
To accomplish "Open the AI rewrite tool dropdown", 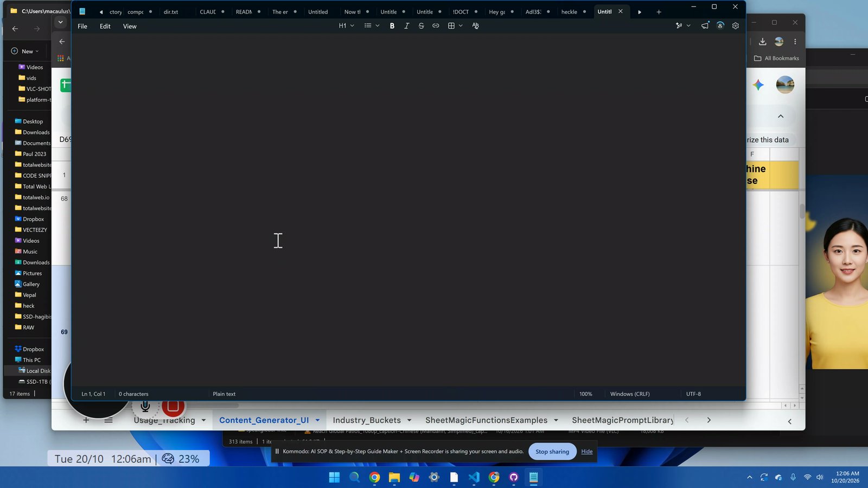I will coord(682,26).
